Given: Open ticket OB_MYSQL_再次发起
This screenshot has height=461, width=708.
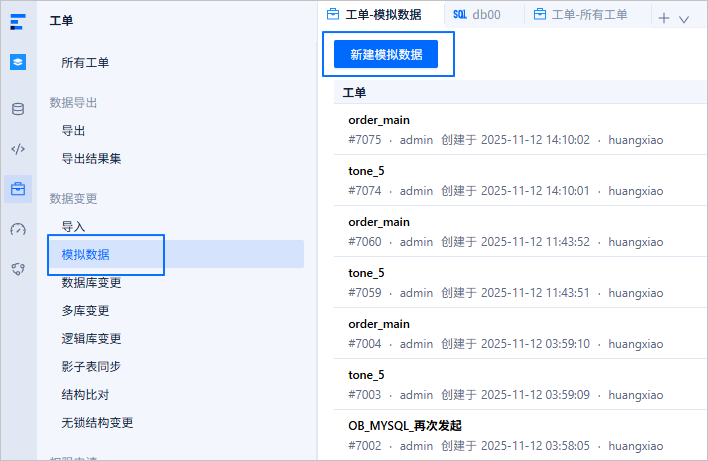Looking at the screenshot, I should tap(520, 435).
